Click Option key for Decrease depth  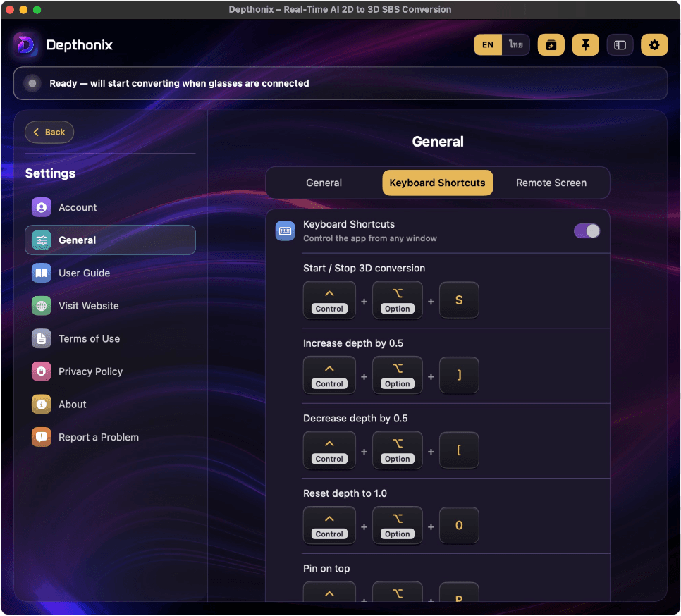pos(398,450)
